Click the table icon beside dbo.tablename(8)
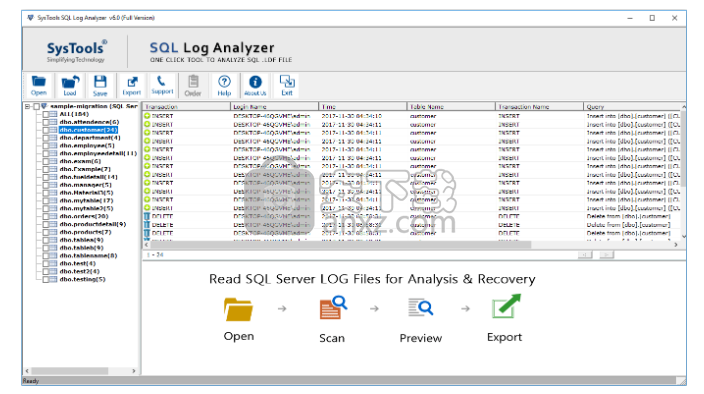The image size is (704, 394). click(x=53, y=256)
